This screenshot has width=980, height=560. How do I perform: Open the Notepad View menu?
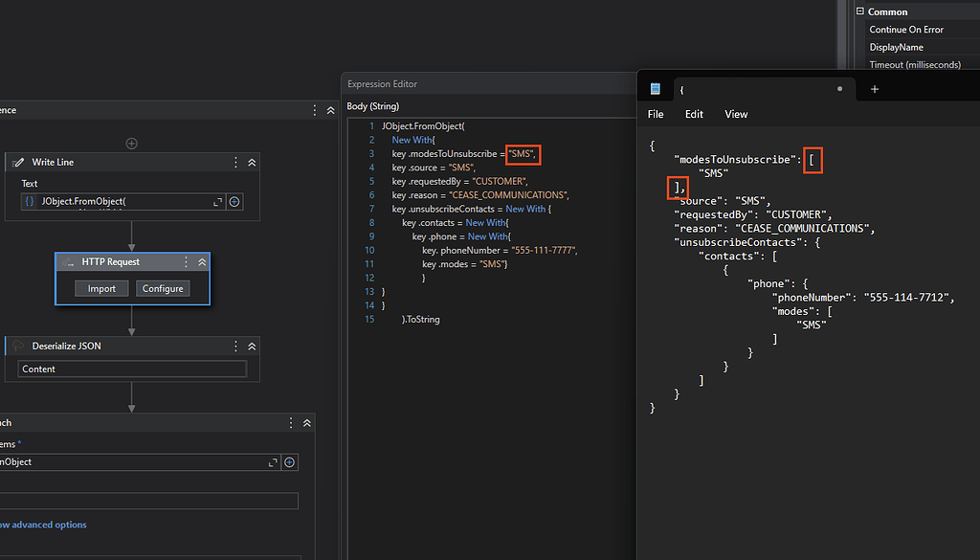pos(736,114)
